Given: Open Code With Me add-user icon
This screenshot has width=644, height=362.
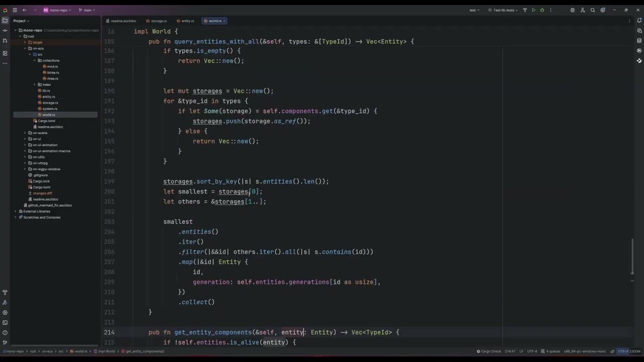Looking at the screenshot, I should [x=583, y=10].
